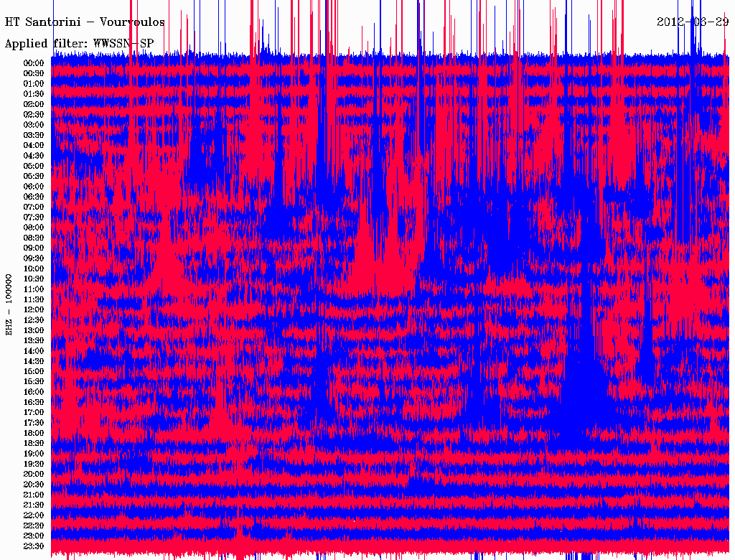Select the 01:00 time row label
This screenshot has height=560, width=735.
34,83
